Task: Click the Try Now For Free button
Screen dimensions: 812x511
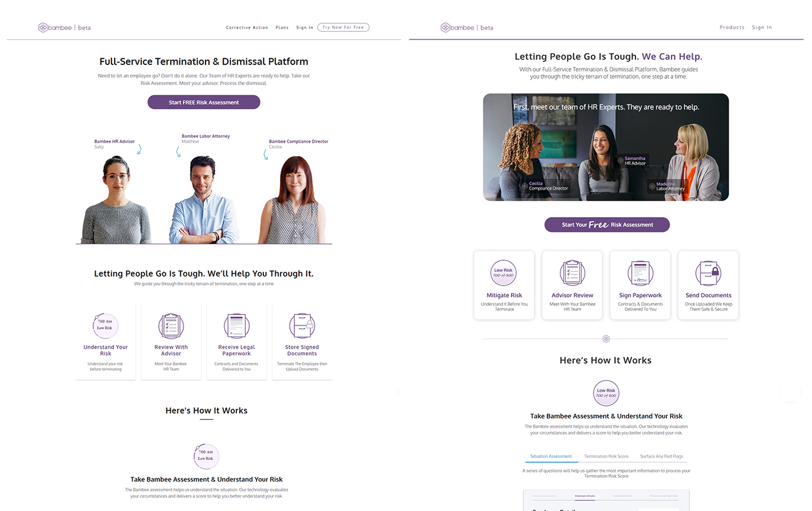Action: pyautogui.click(x=343, y=27)
